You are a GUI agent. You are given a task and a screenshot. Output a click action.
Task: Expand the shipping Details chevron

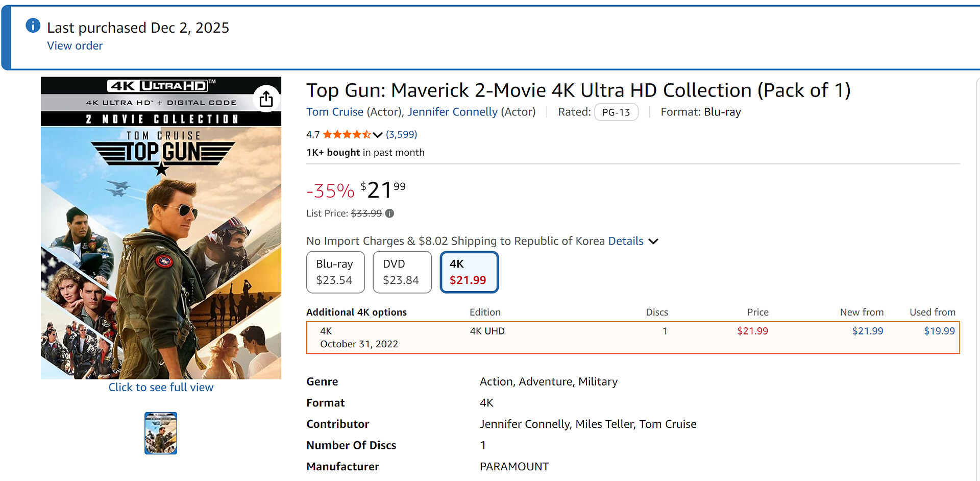pyautogui.click(x=653, y=241)
